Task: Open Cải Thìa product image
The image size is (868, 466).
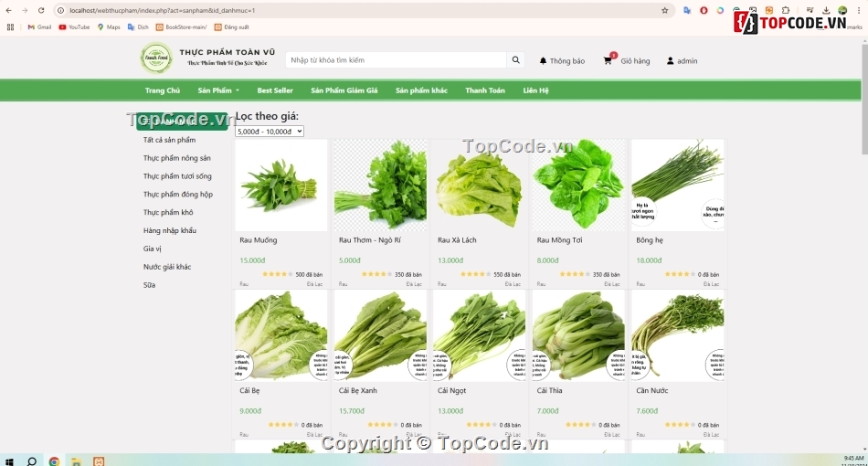Action: tap(578, 336)
